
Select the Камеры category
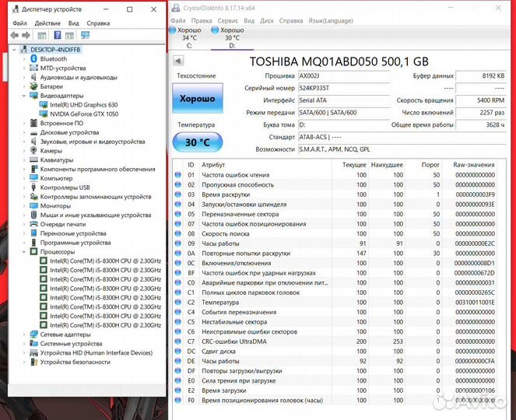point(51,151)
